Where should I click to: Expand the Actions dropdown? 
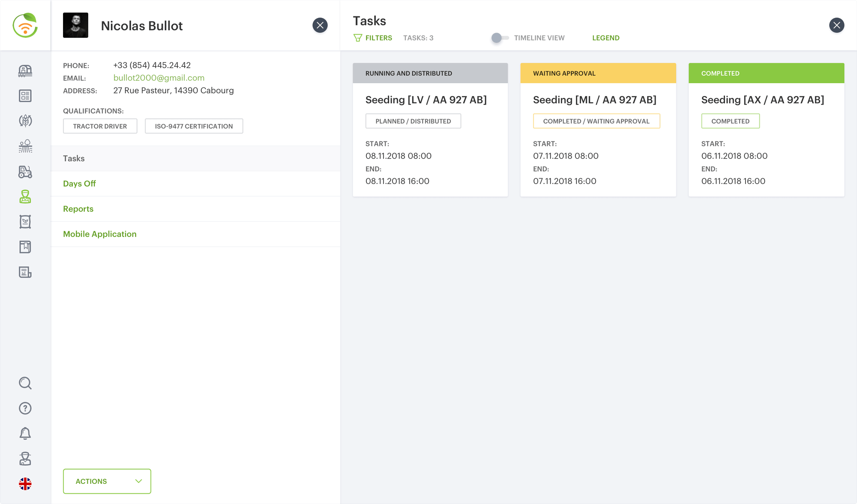107,481
